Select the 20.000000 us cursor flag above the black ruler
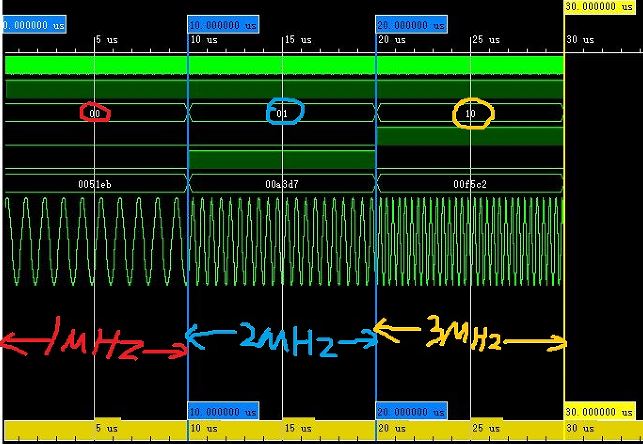Screen dimensions: 643x444 point(412,25)
